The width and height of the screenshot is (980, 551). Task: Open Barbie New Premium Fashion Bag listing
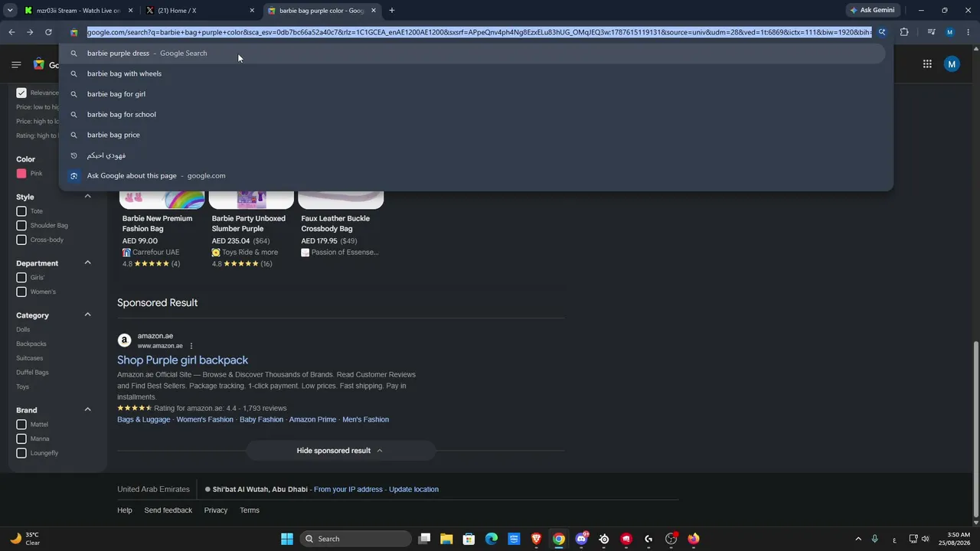(158, 223)
